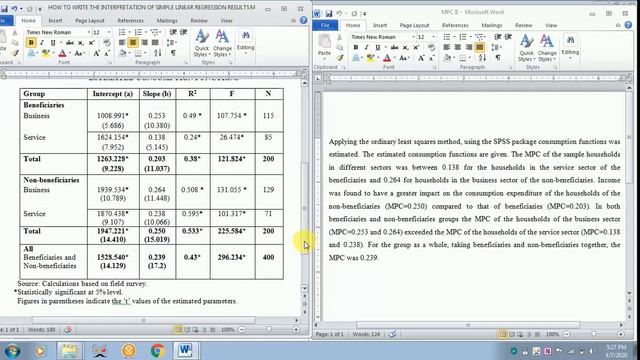Click Save icon in left regression window toolbar
The height and width of the screenshot is (360, 640).
tap(4, 9)
